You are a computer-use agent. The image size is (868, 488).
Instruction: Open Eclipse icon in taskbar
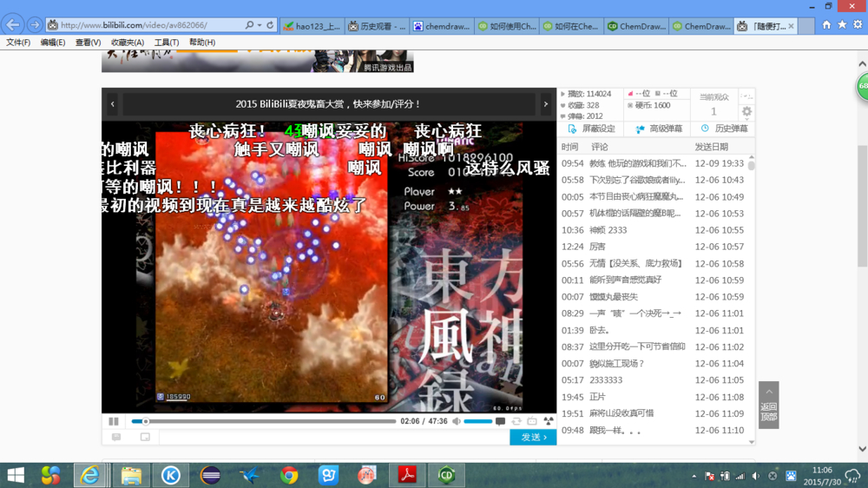click(x=210, y=475)
